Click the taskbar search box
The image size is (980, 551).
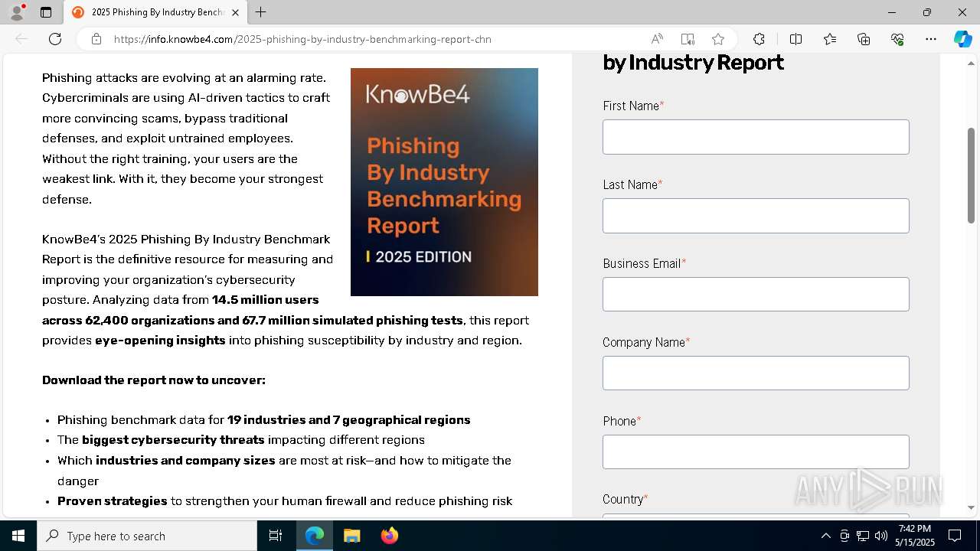pos(147,536)
